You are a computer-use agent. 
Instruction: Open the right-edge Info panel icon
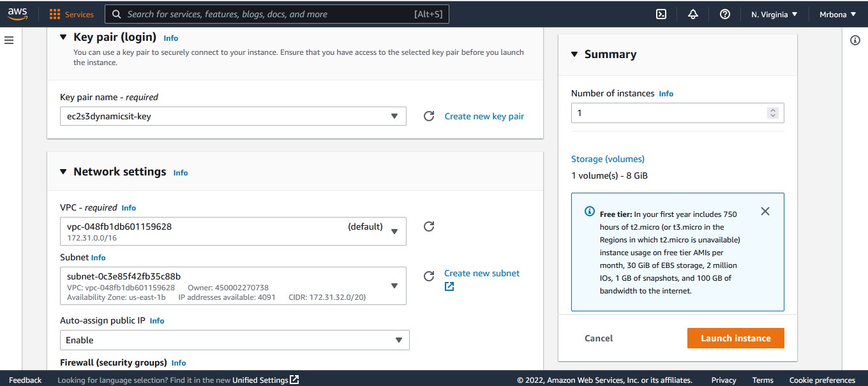click(855, 40)
